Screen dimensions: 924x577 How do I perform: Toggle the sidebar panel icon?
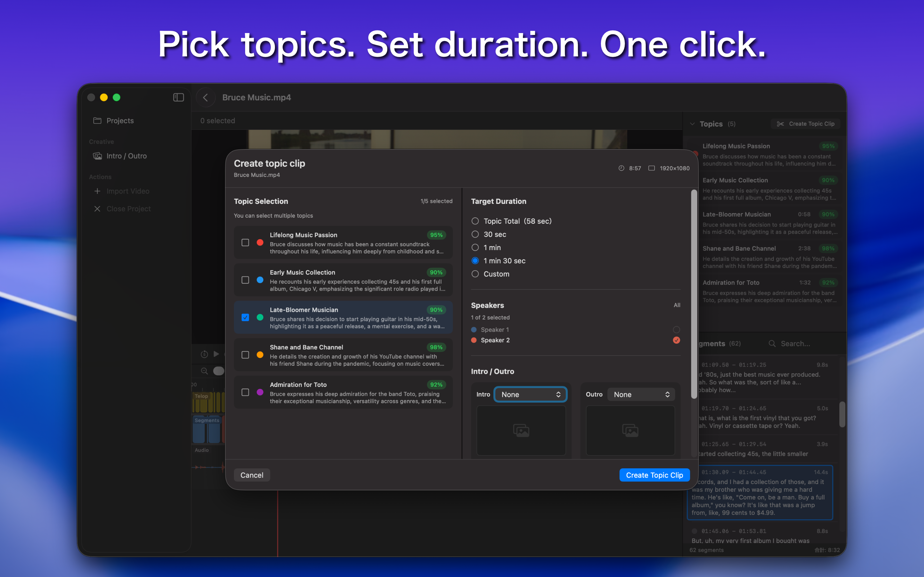[178, 97]
